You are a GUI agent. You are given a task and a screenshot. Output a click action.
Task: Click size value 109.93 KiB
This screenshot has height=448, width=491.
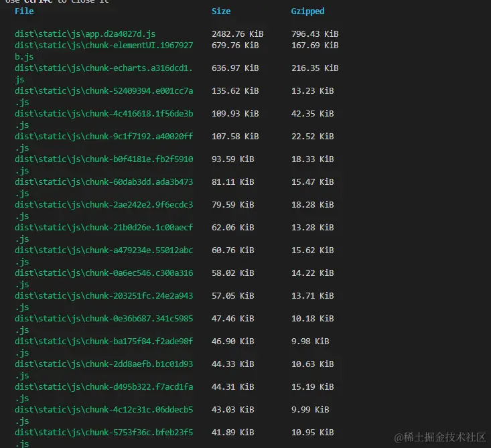tap(235, 114)
